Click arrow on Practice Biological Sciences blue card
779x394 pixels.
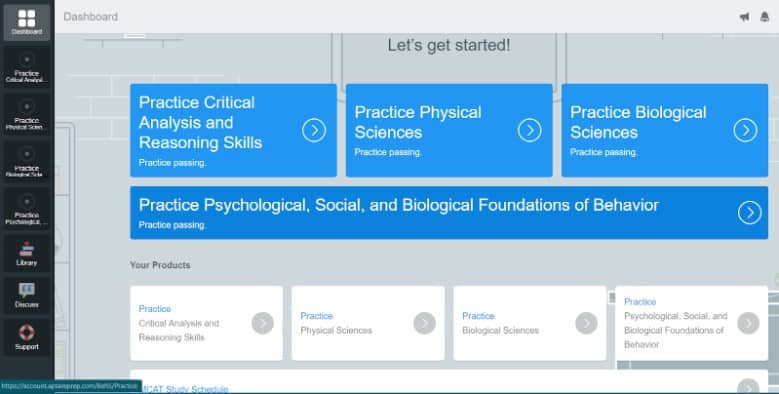click(x=745, y=130)
